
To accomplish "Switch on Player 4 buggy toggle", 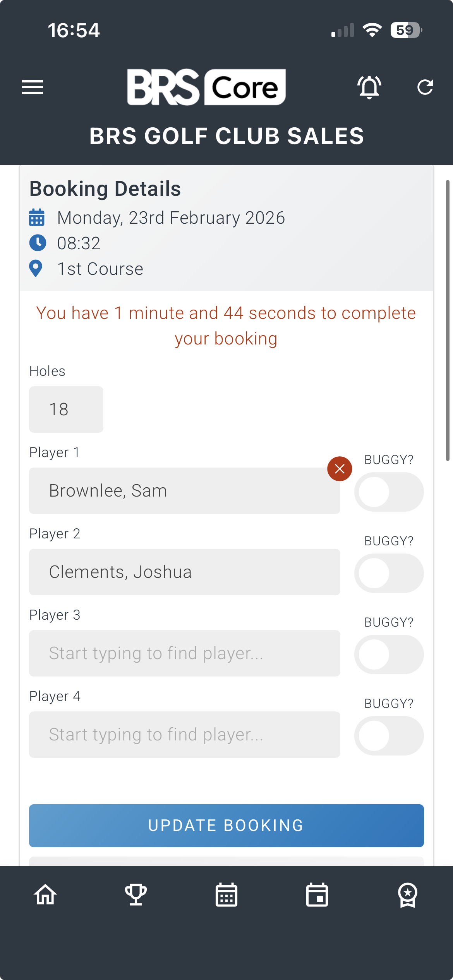I will pyautogui.click(x=389, y=736).
